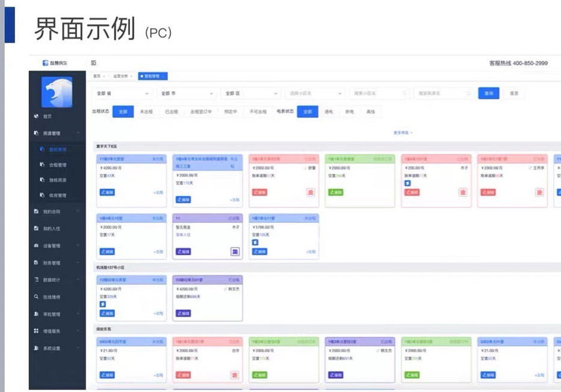Image resolution: width=561 pixels, height=392 pixels.
Task: Click the purple 简 icon on card 11
Action: point(235,251)
